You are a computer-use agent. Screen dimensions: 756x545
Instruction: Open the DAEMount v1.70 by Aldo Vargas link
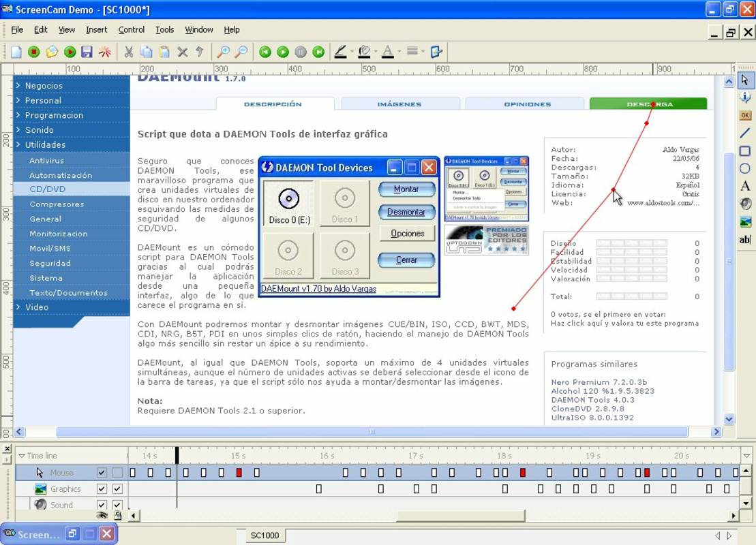tap(318, 289)
